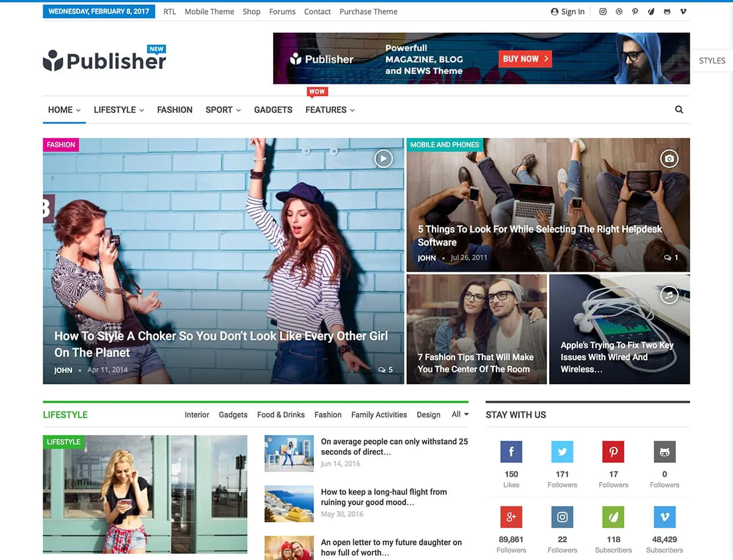Image resolution: width=733 pixels, height=560 pixels.
Task: Click the Wednesday, February 8, 2017 date label
Action: 98,12
